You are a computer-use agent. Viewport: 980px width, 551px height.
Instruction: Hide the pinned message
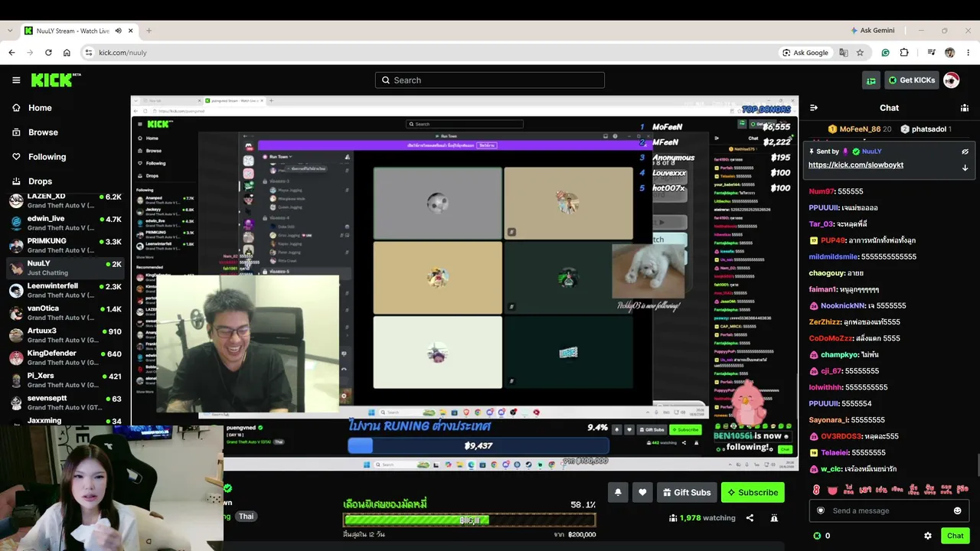[965, 152]
